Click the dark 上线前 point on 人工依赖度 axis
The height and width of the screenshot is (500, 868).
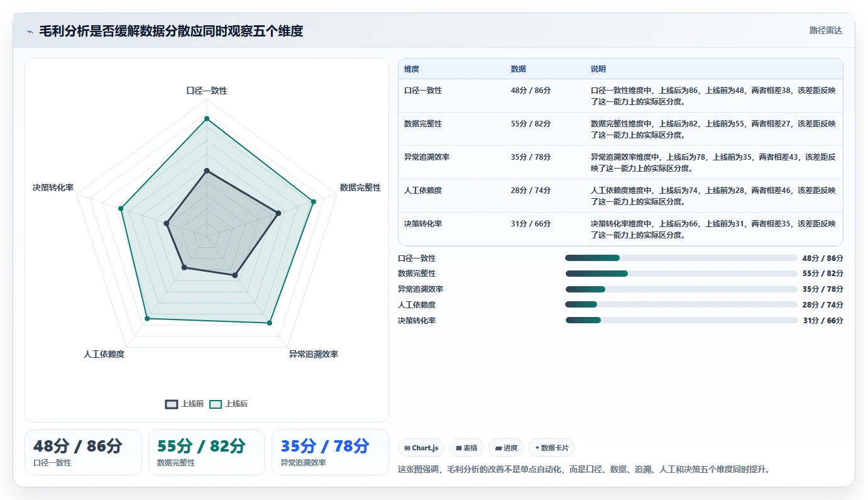click(184, 267)
